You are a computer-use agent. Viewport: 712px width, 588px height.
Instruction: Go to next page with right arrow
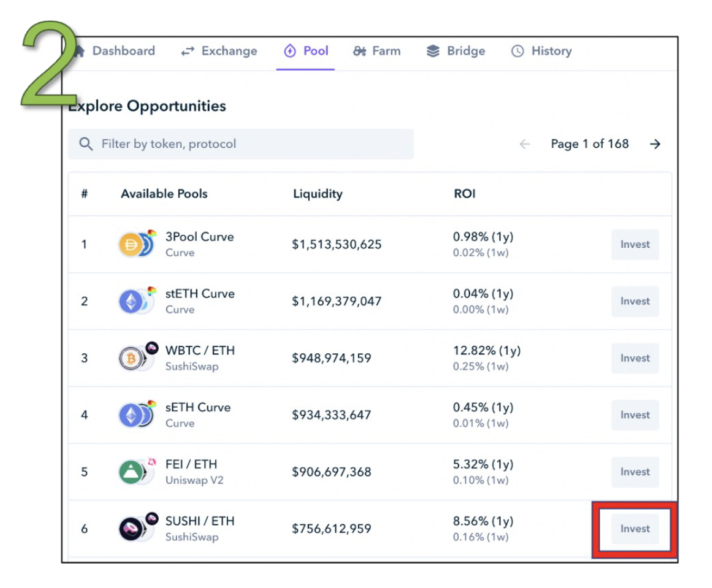point(655,144)
